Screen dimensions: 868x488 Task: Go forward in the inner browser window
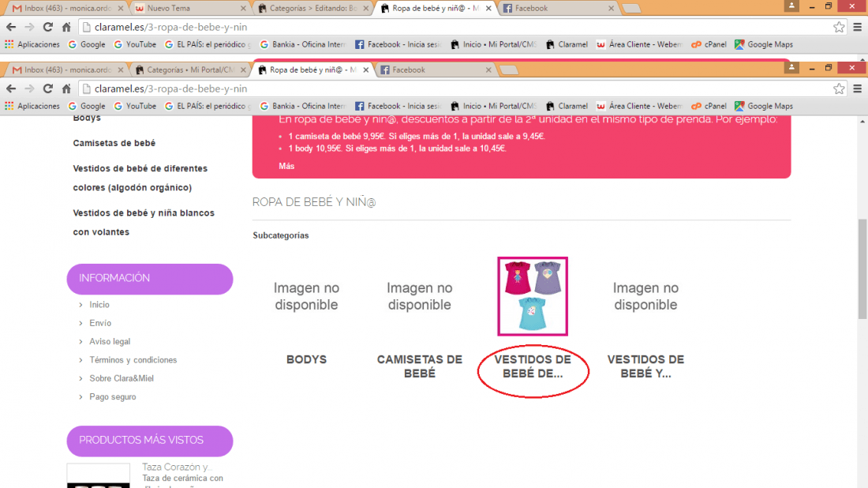pos(29,88)
